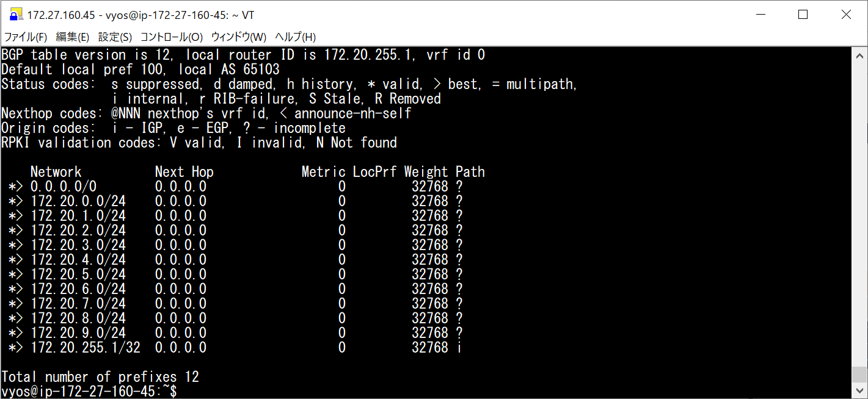Click path 'i' of 172.20.255.1/32 row
868x399 pixels.
click(459, 348)
